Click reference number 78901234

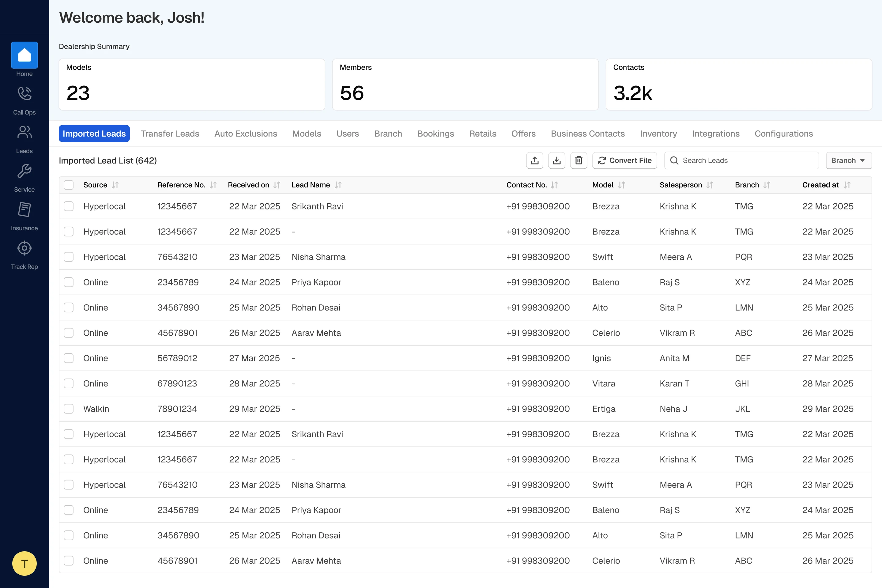tap(177, 409)
